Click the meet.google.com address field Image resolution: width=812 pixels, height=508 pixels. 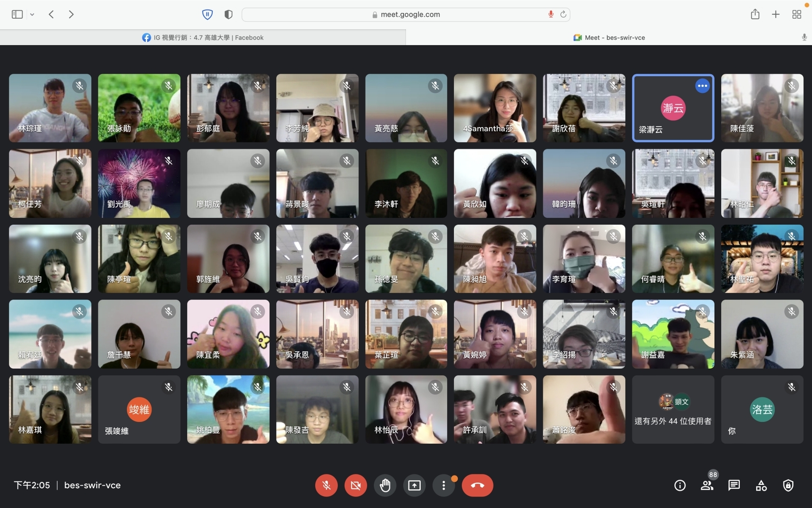click(406, 14)
